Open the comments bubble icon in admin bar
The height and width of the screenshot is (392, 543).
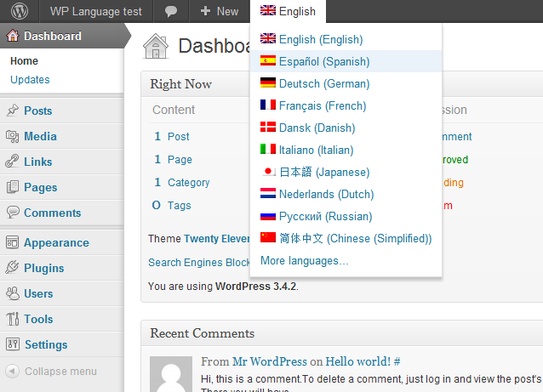click(171, 11)
